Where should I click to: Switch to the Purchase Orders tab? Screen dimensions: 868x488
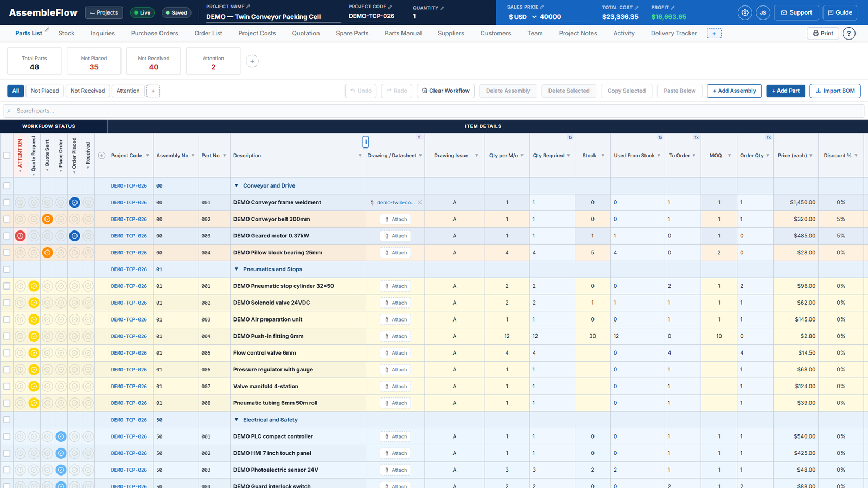click(x=155, y=34)
